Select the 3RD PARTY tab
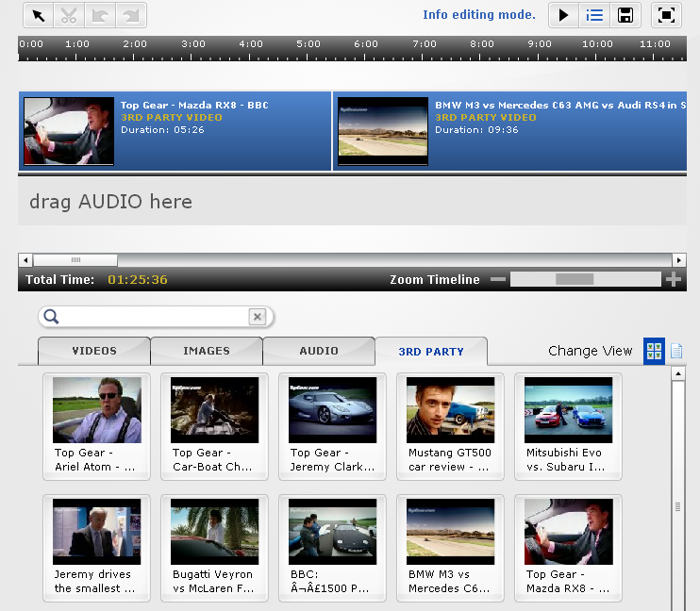This screenshot has height=611, width=700. tap(431, 352)
